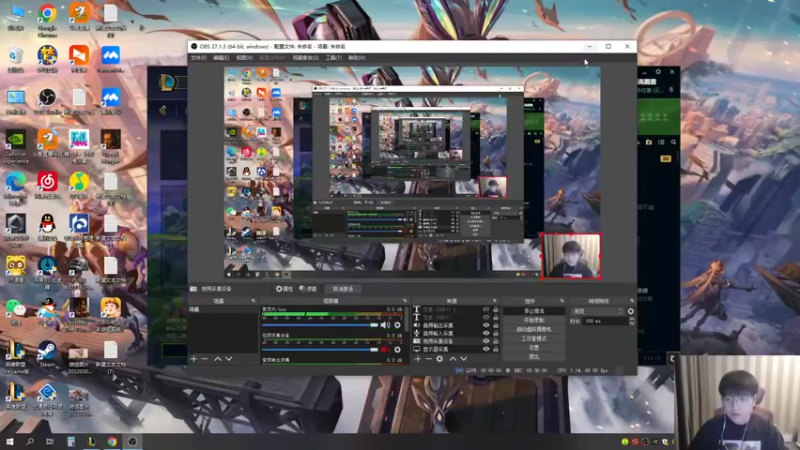This screenshot has height=450, width=800.
Task: Pop out the 混音器 dock panel
Action: click(x=405, y=301)
